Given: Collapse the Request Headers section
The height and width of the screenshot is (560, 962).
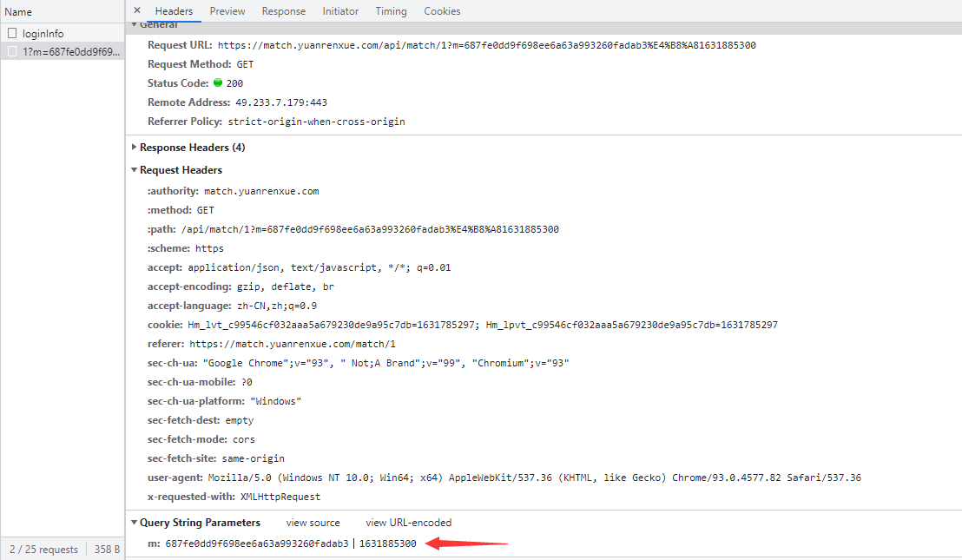Looking at the screenshot, I should (x=135, y=170).
